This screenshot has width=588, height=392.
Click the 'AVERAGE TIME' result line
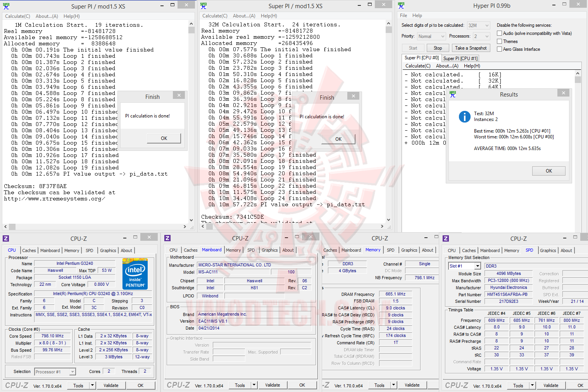507,149
